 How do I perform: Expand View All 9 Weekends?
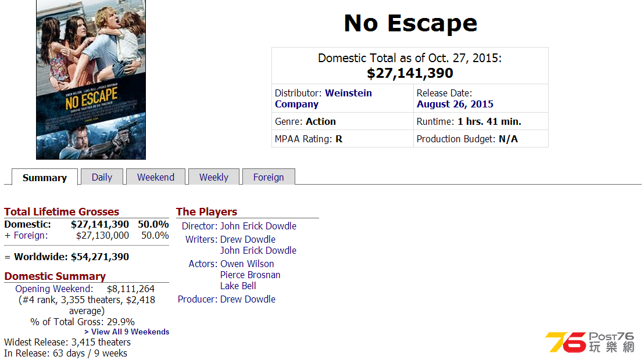[127, 332]
